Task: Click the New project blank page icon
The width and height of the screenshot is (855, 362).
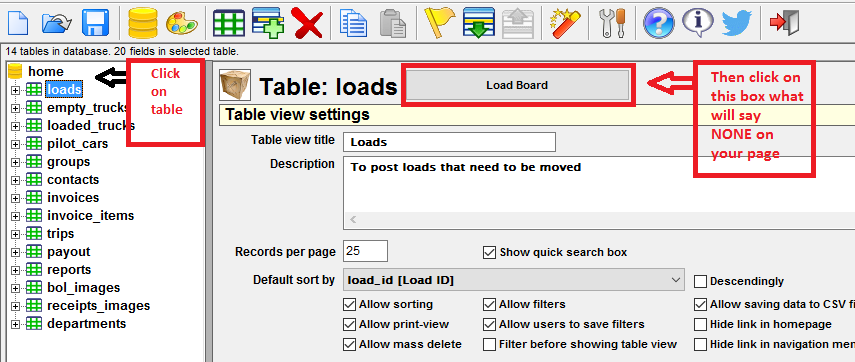Action: pos(17,23)
